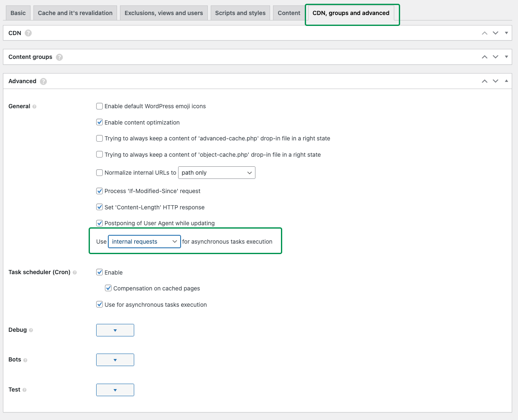Enable Normalize internal URLs checkbox
This screenshot has height=420, width=518.
(100, 173)
